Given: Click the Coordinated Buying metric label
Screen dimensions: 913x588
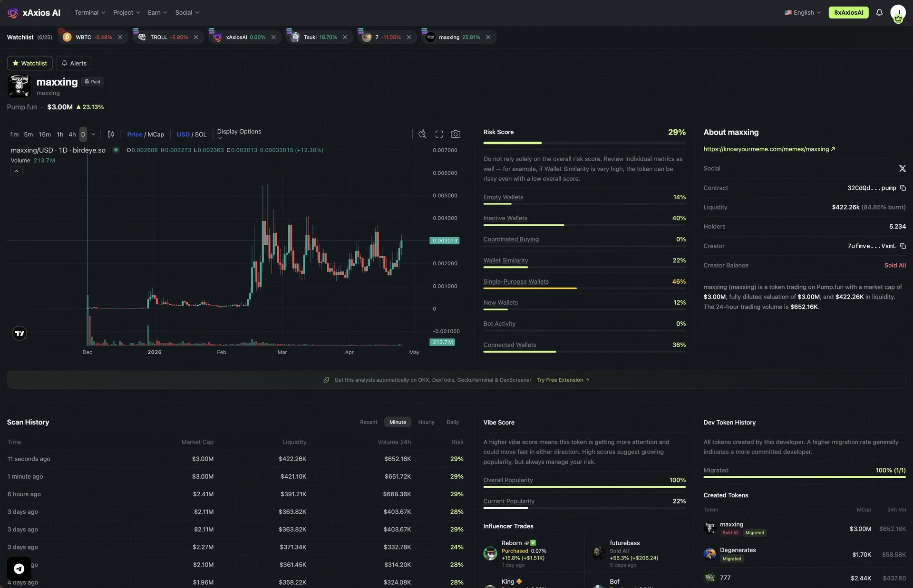Looking at the screenshot, I should (x=511, y=240).
